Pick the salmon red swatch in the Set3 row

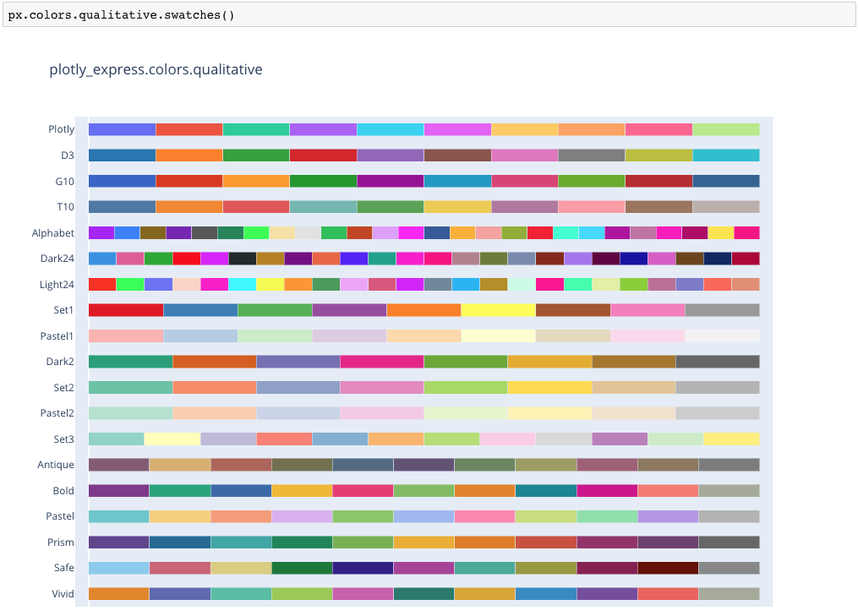coord(285,439)
